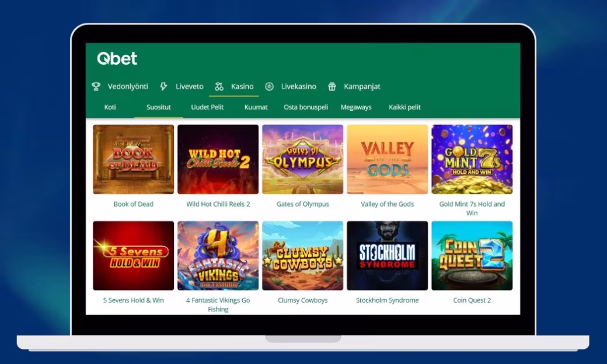
Task: Click the Qbet logo
Action: [117, 58]
